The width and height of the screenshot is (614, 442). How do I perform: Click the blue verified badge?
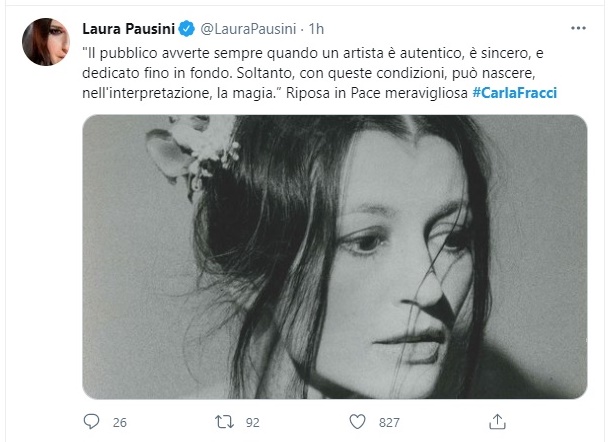pos(187,29)
